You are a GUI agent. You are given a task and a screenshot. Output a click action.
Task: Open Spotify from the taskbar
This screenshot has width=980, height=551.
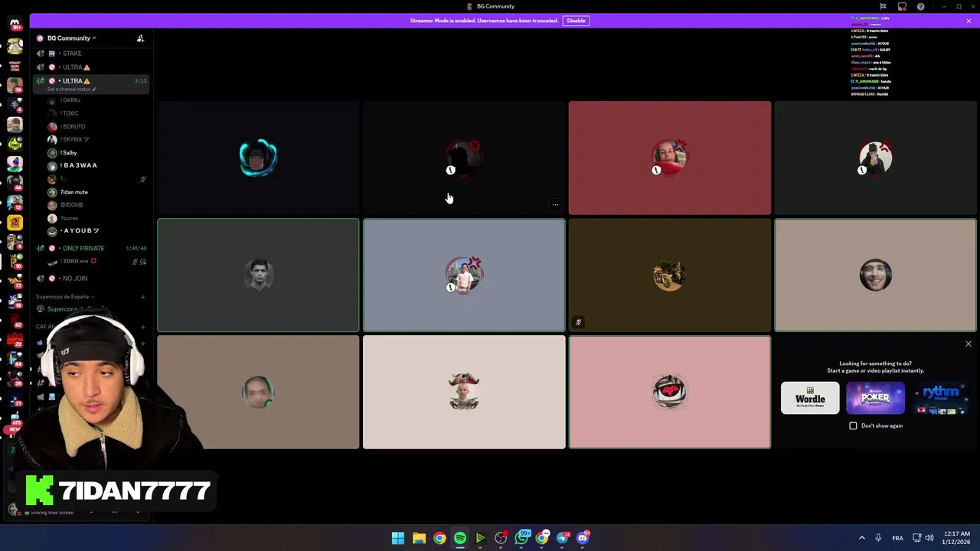(459, 538)
